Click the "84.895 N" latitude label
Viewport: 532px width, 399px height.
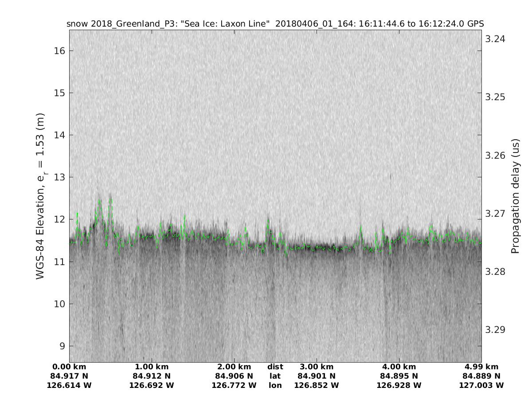399,376
